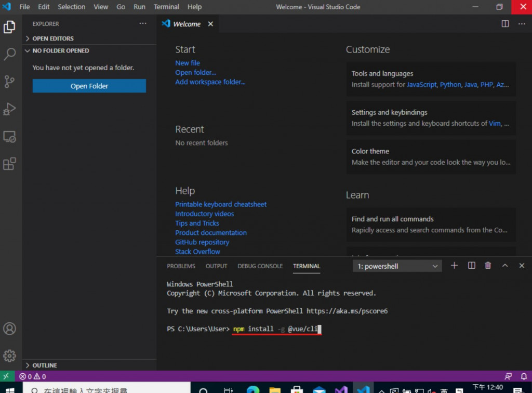532x393 pixels.
Task: Close the terminal panel
Action: pyautogui.click(x=522, y=266)
